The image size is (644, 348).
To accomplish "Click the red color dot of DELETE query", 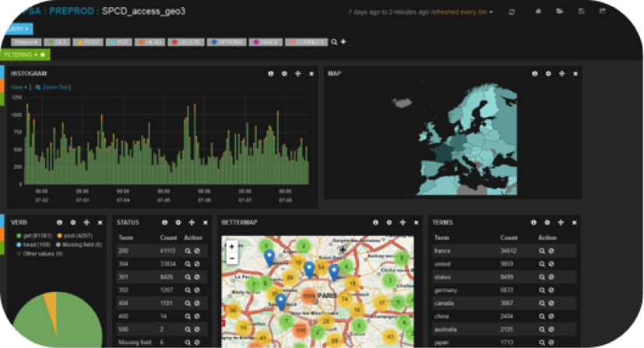I will pyautogui.click(x=174, y=42).
